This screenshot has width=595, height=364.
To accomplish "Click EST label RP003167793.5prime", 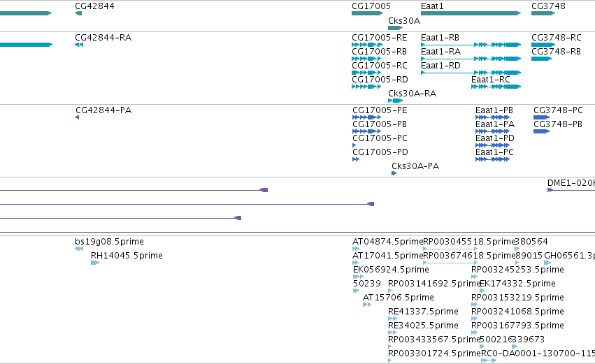I will point(517,326).
